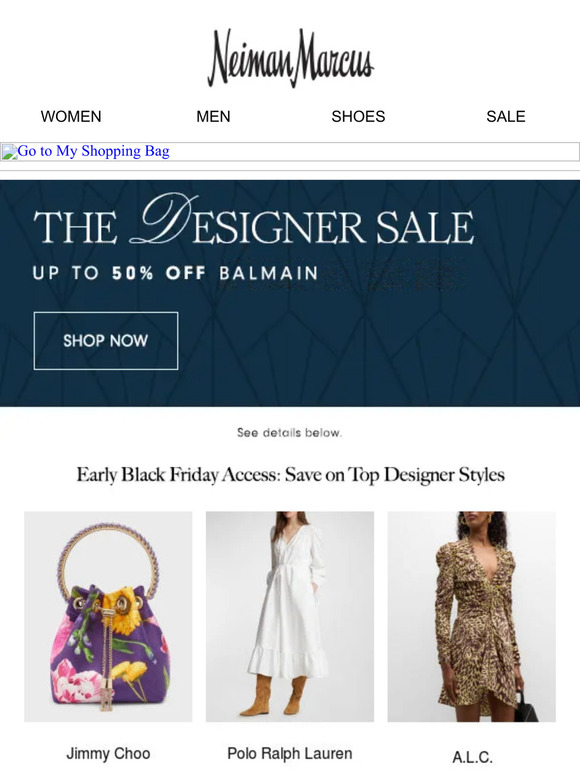Click the See details below note
Screen dimensions: 580x774
289,433
